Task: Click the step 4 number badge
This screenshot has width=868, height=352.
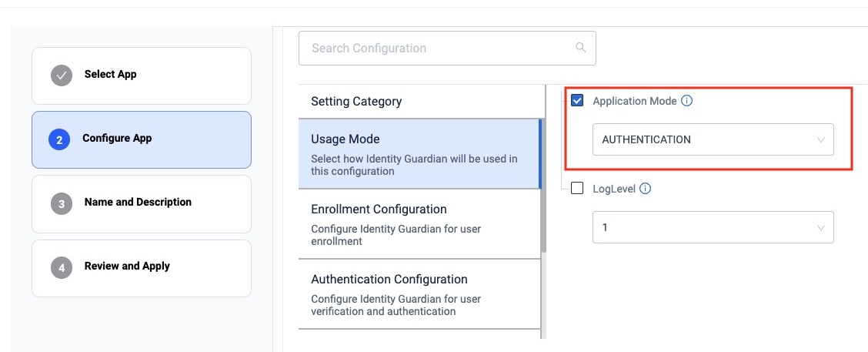Action: (x=61, y=267)
